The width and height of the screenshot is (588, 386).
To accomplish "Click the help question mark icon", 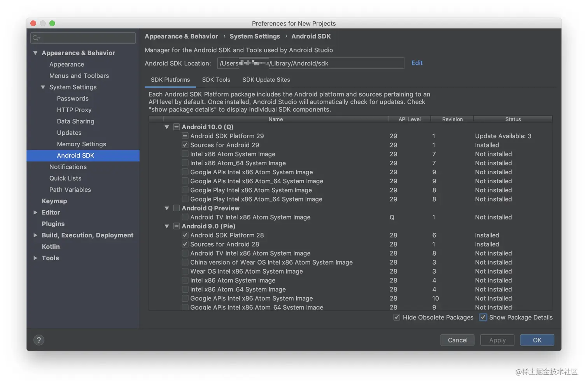I will (39, 340).
